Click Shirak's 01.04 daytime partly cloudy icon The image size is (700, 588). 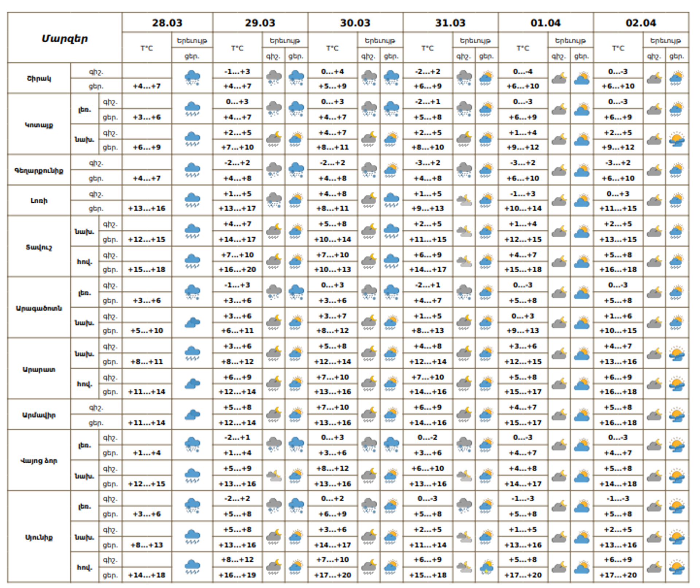click(582, 78)
